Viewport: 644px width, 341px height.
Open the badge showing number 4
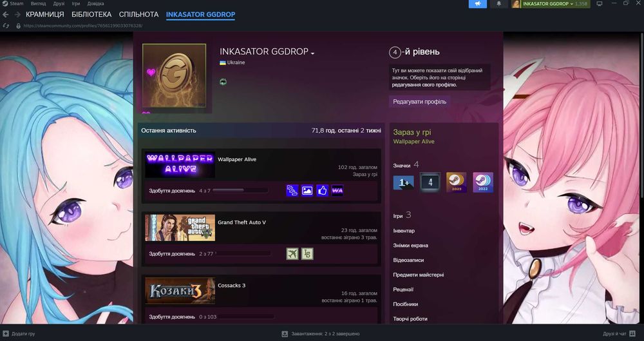tap(430, 182)
